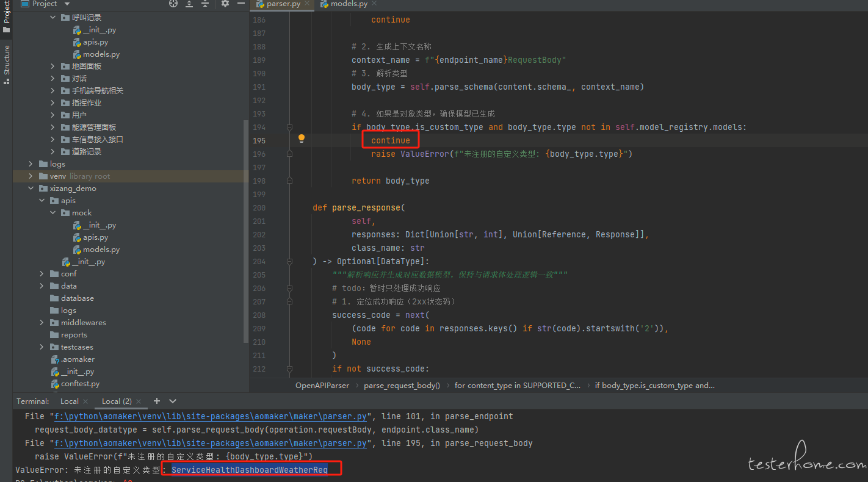Collapse the mock folder

click(53, 213)
